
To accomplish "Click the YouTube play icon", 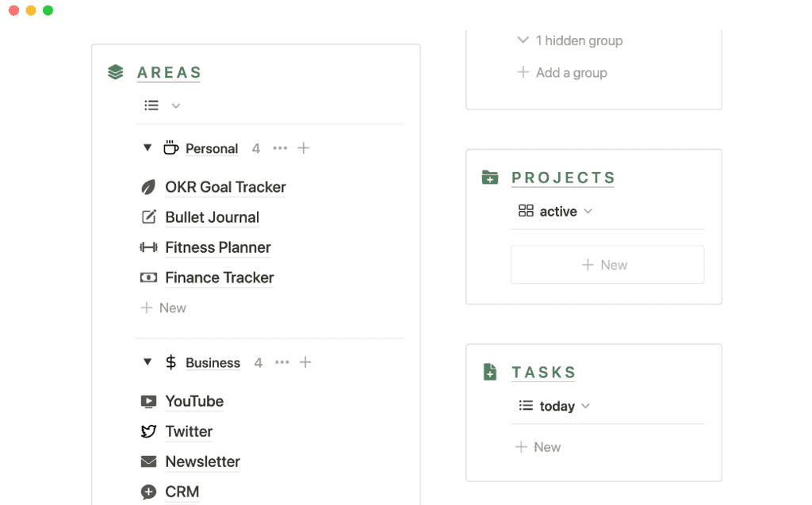I will tap(148, 401).
